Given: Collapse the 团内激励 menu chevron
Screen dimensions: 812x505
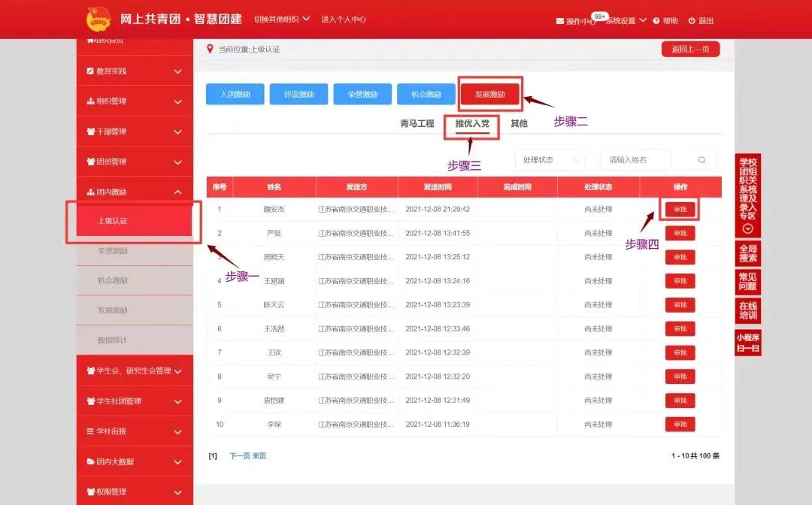Looking at the screenshot, I should [177, 192].
